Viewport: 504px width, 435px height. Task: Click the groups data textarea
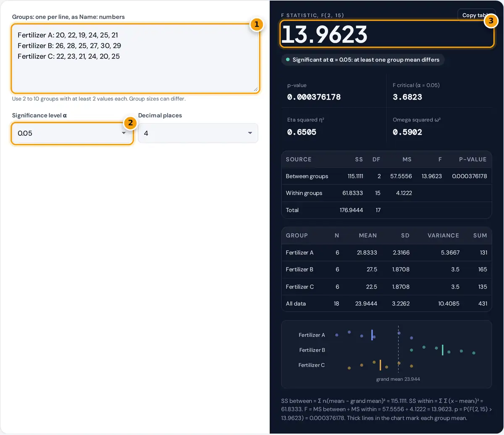(x=136, y=58)
